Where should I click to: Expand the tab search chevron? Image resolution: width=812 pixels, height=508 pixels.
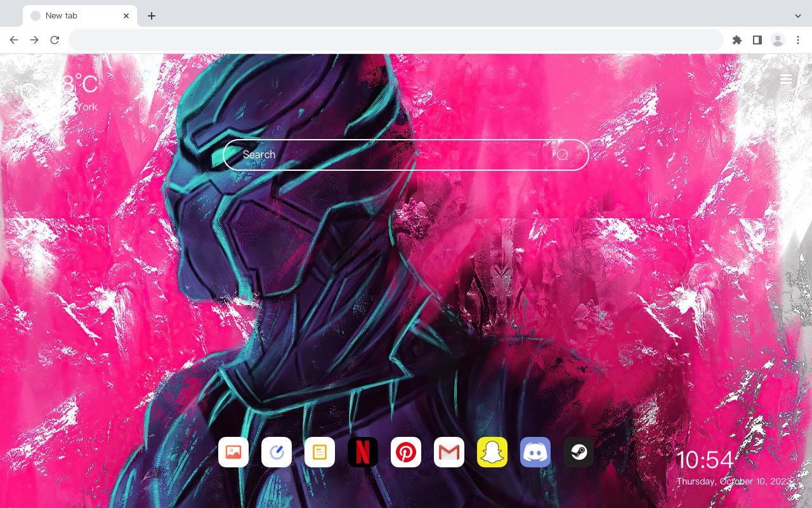[798, 16]
